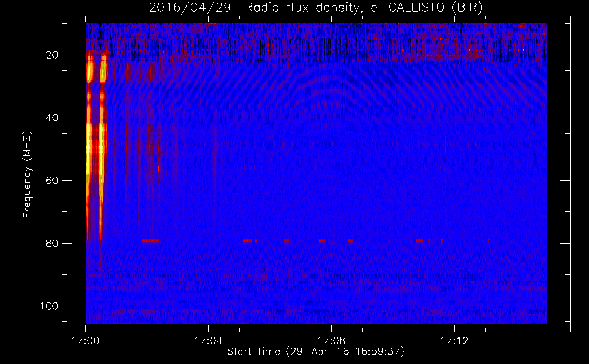The width and height of the screenshot is (589, 364).
Task: Click the "Frequency (MHZ)" axis label
Action: (x=28, y=175)
